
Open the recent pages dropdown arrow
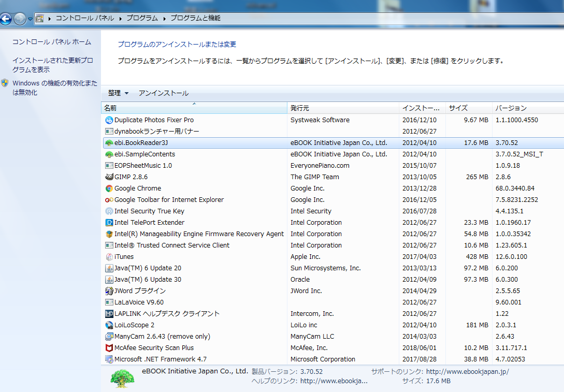point(30,19)
